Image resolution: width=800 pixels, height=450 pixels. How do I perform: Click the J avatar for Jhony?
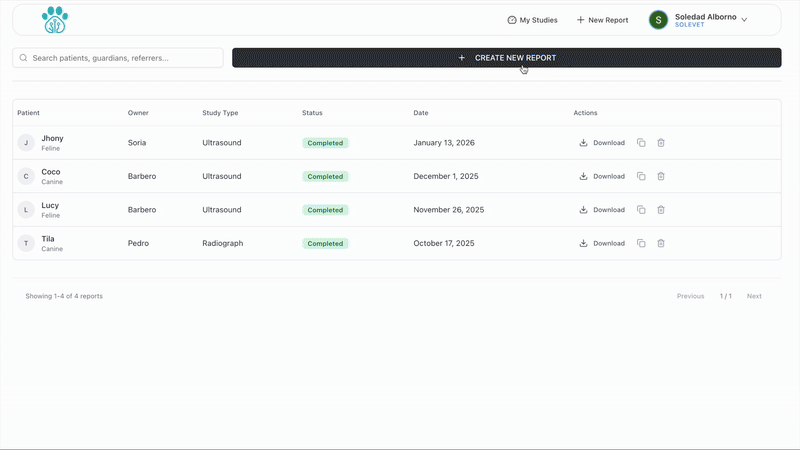pyautogui.click(x=26, y=143)
